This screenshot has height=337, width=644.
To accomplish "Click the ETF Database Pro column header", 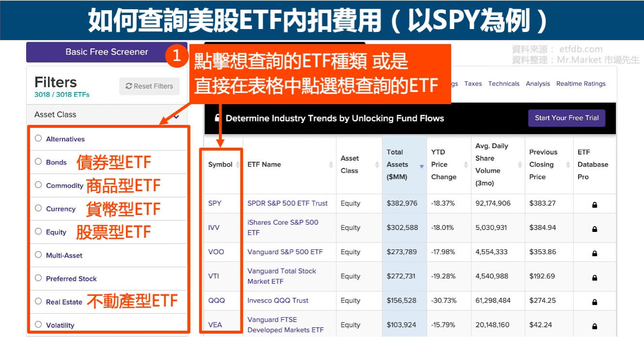I will [593, 165].
